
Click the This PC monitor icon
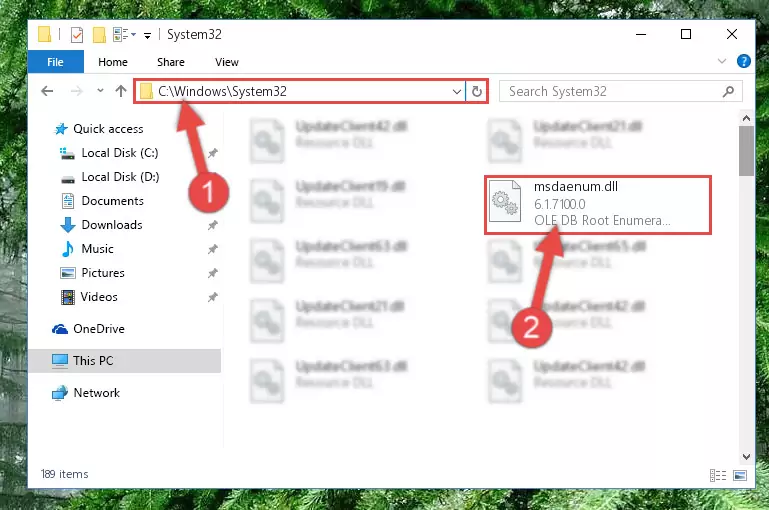click(x=60, y=361)
